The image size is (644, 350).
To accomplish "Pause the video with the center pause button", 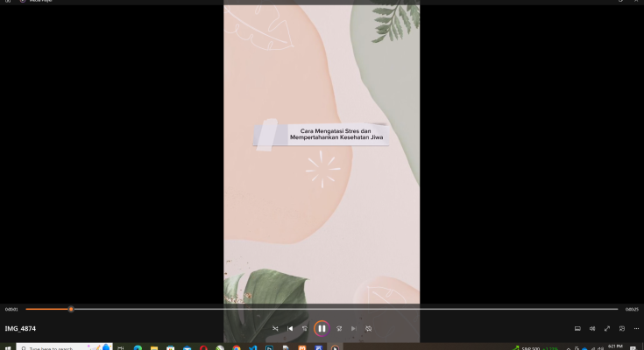I will tap(322, 329).
